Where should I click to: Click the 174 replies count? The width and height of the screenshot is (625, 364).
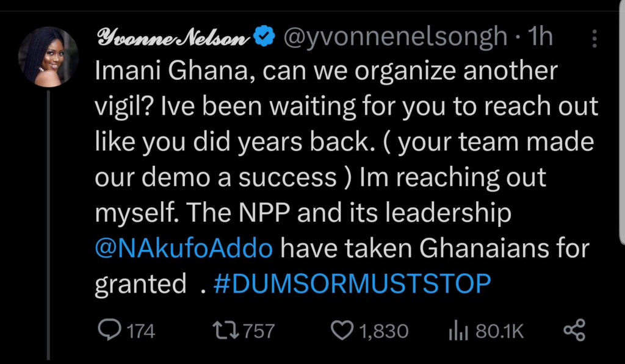click(x=142, y=331)
